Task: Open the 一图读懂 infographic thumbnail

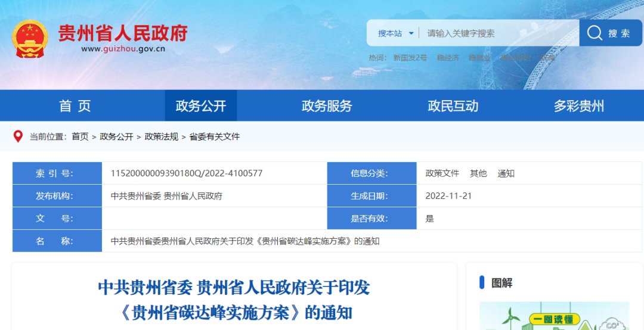Action: click(x=554, y=317)
